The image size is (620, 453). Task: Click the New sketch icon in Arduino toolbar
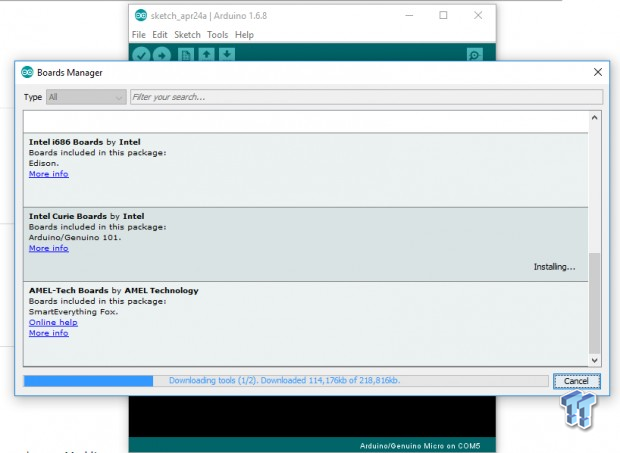(x=186, y=55)
